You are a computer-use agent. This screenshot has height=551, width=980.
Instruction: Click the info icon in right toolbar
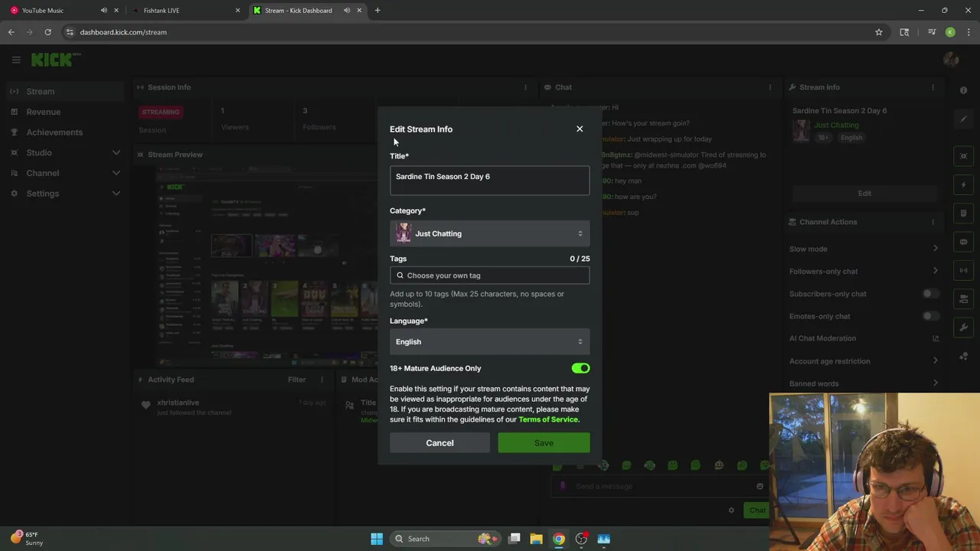coord(964,90)
